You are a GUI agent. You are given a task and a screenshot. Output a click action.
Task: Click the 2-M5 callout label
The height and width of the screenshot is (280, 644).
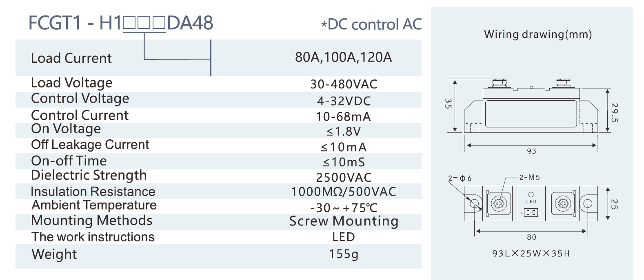(529, 177)
